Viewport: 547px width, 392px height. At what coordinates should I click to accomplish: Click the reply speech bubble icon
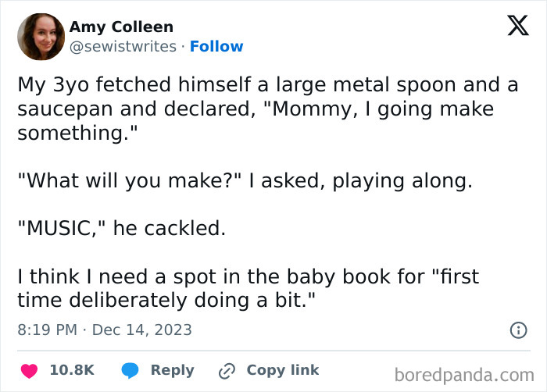tap(130, 370)
